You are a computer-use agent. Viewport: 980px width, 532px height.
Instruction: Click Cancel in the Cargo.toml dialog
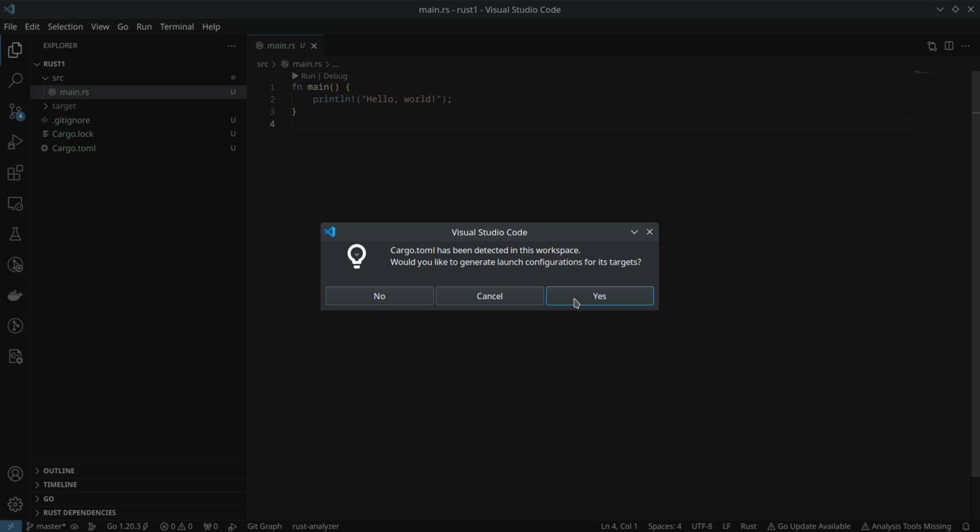[x=489, y=296]
